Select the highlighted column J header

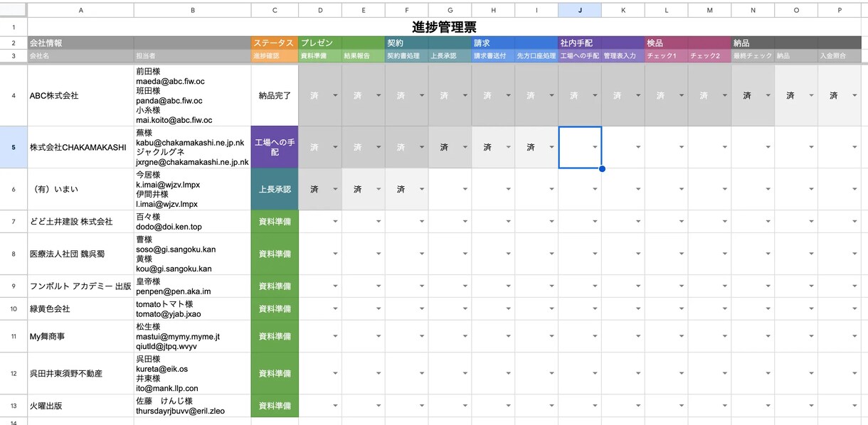579,10
